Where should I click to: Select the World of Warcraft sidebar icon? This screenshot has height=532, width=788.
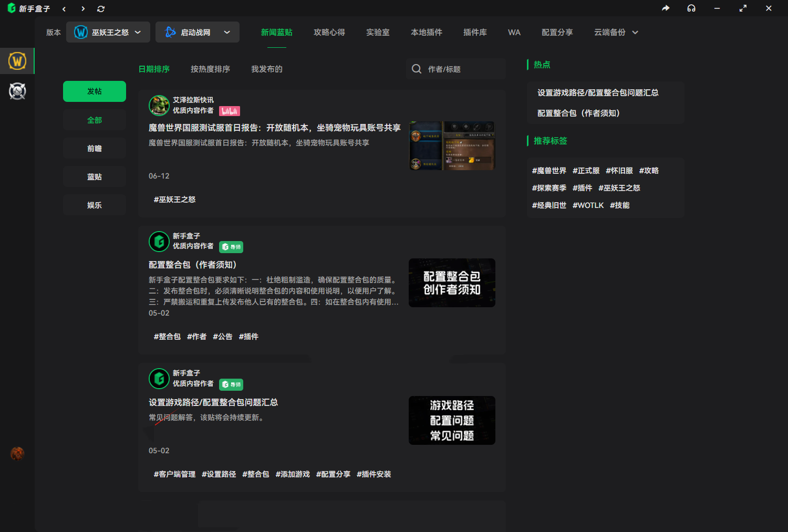[17, 61]
